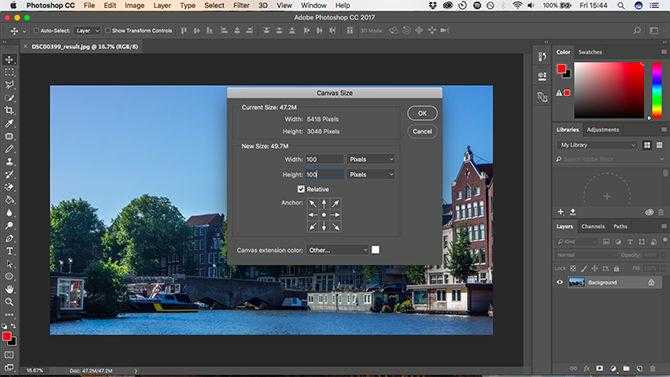Select the Crop tool

click(9, 110)
